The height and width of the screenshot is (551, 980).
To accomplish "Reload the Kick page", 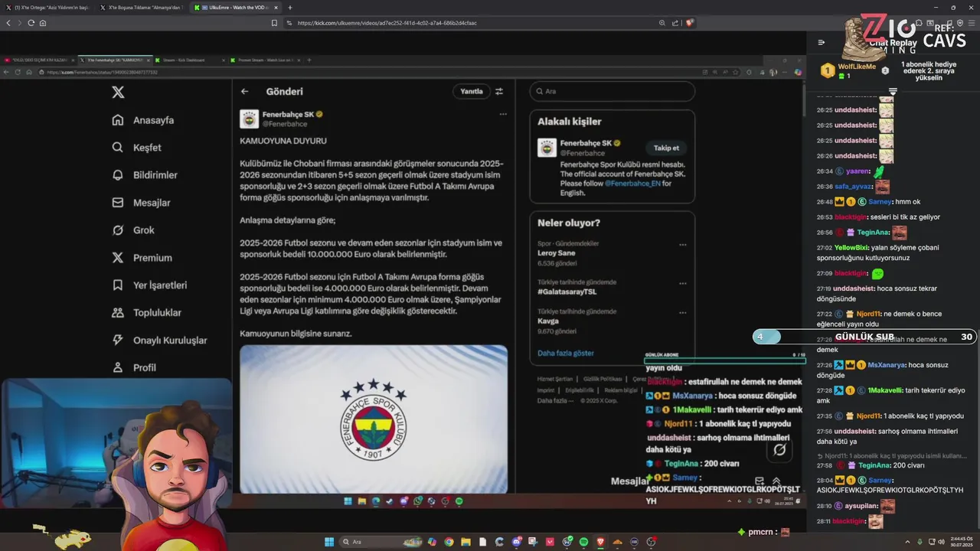I will coord(31,23).
